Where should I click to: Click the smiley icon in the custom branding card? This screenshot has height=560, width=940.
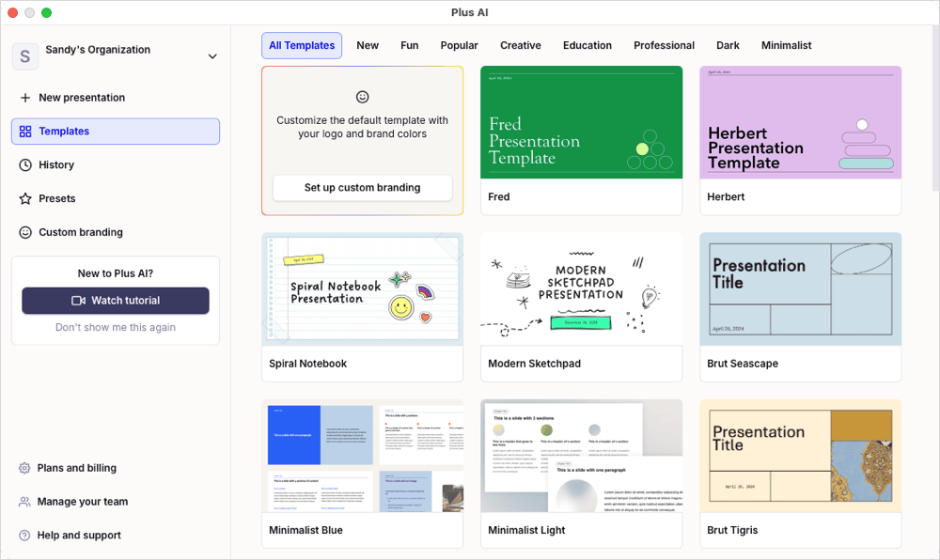click(363, 97)
